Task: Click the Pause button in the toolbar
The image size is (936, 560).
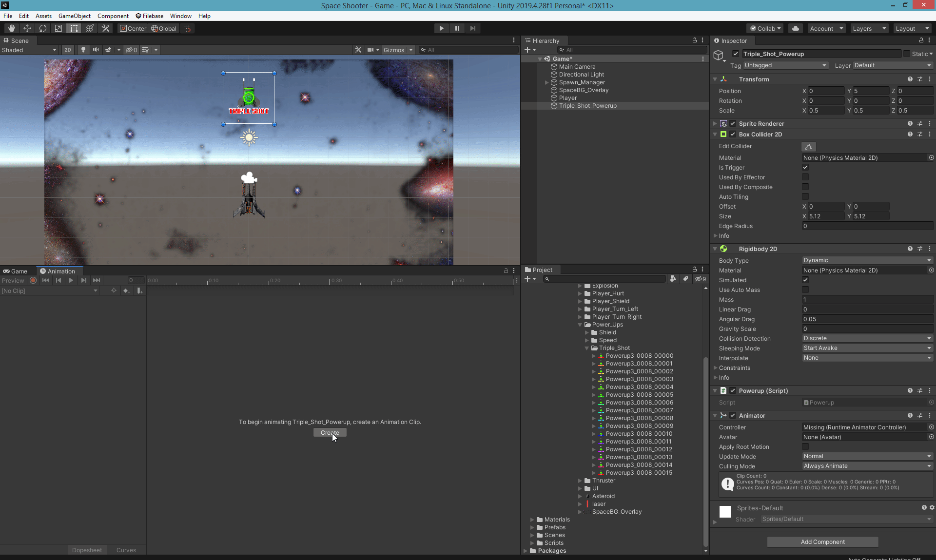Action: (x=457, y=28)
